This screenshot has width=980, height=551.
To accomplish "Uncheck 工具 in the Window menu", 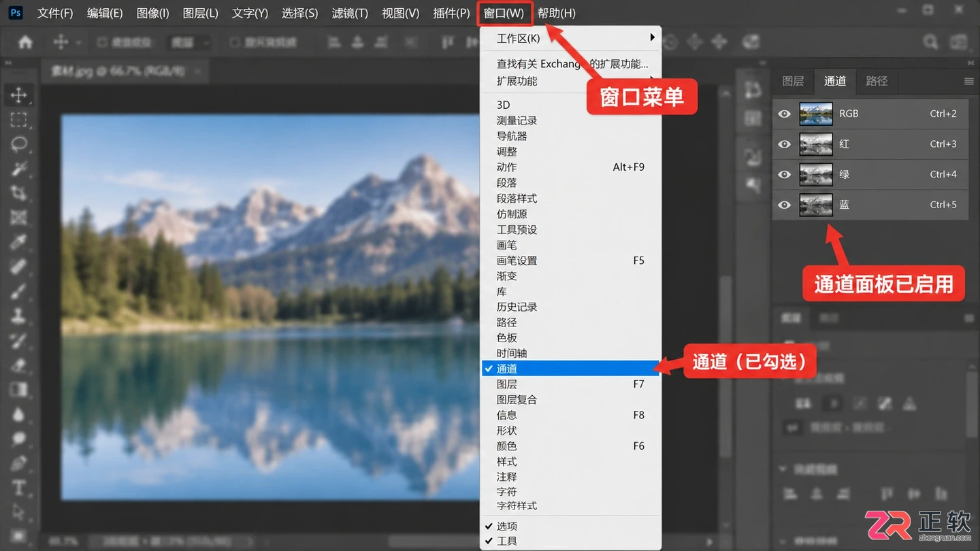I will [571, 541].
